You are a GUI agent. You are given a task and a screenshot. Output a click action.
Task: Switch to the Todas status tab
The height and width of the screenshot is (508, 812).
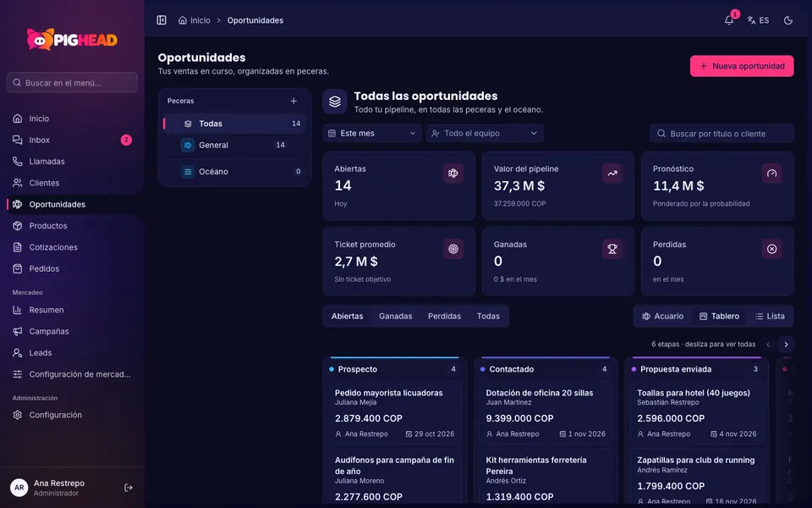pyautogui.click(x=488, y=316)
